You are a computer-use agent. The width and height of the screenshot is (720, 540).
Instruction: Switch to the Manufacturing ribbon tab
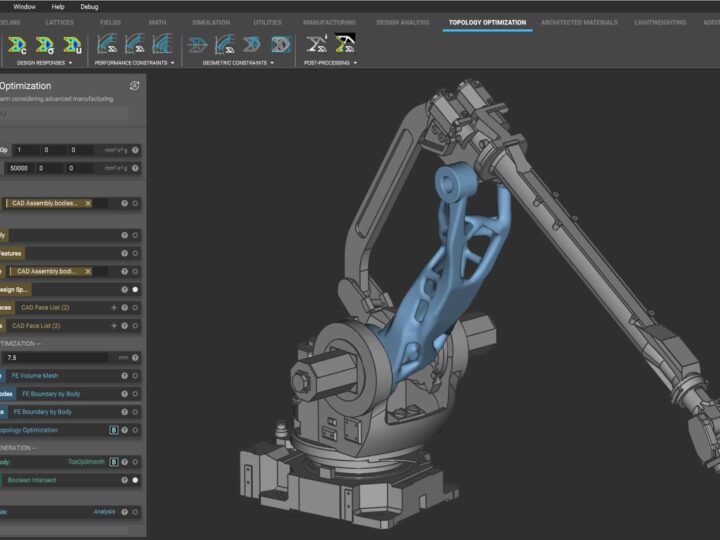pyautogui.click(x=329, y=22)
